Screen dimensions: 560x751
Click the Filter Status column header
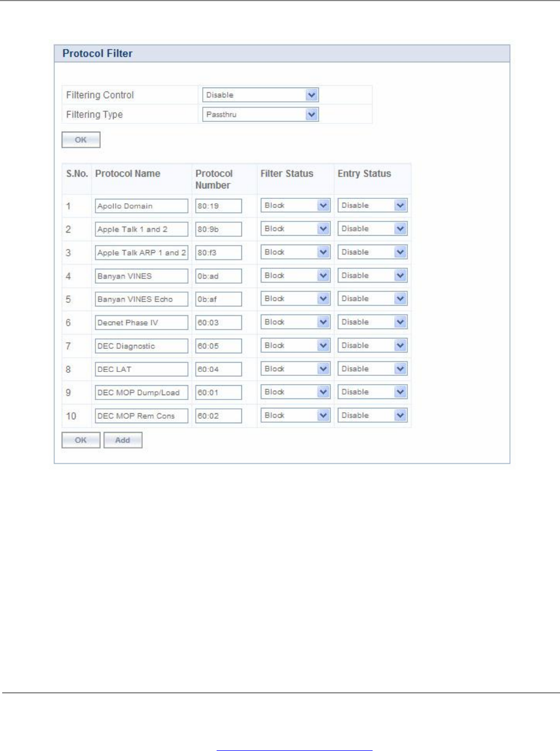(x=287, y=174)
